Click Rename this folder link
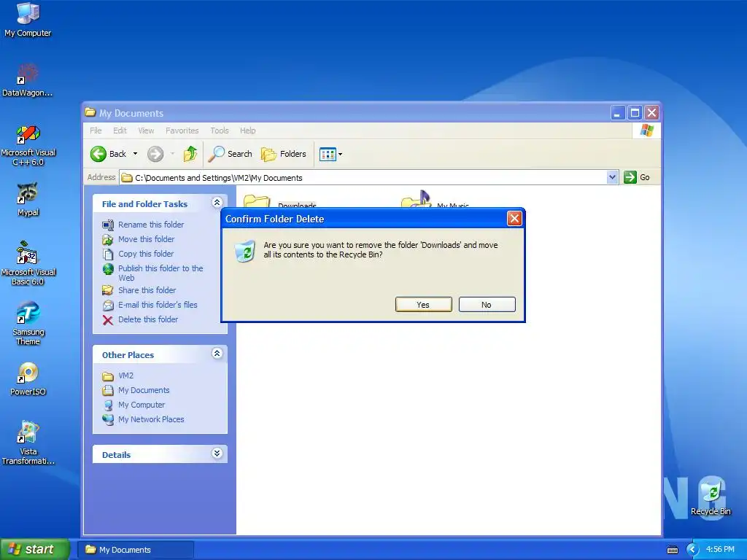The width and height of the screenshot is (747, 560). click(151, 225)
